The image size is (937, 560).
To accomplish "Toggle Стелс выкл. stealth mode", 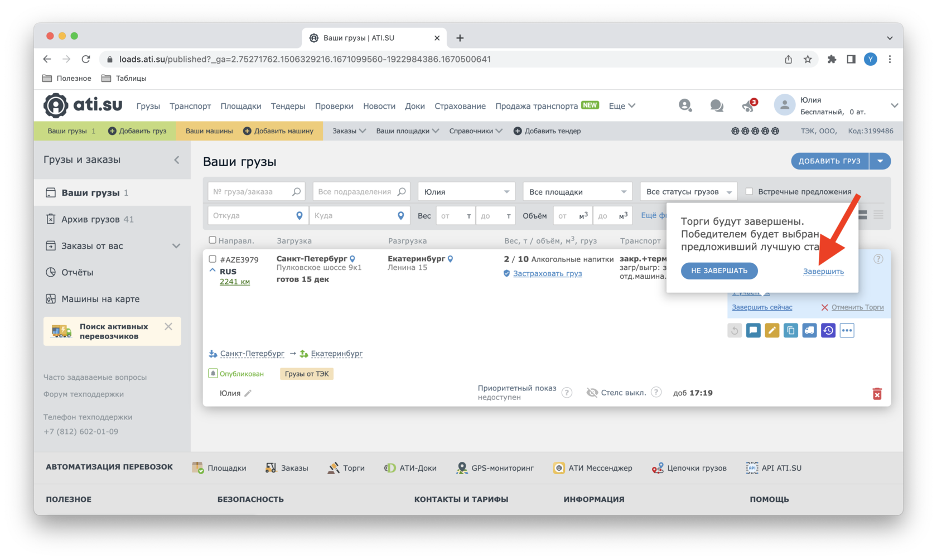I will coord(617,393).
